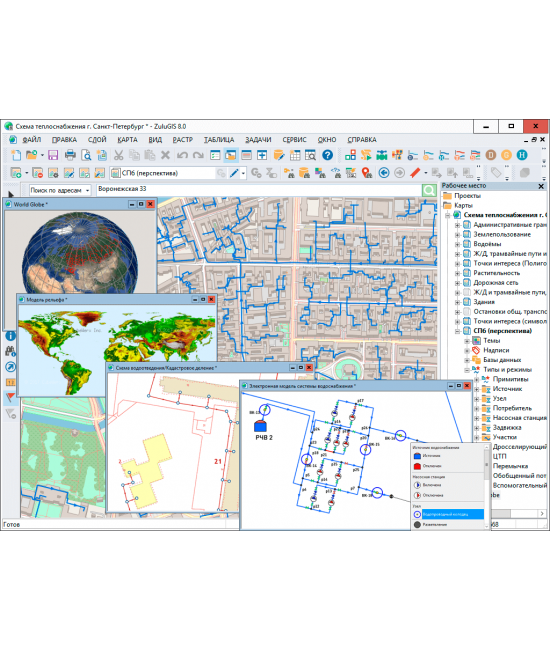Click the Save diskette icon in toolbar

pos(53,156)
